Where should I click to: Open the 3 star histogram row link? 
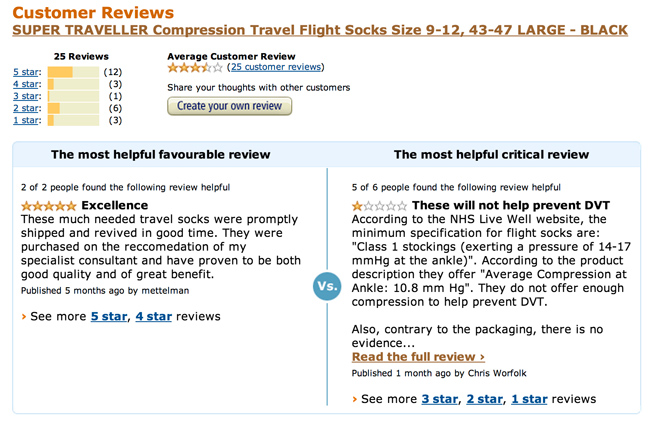click(x=26, y=96)
